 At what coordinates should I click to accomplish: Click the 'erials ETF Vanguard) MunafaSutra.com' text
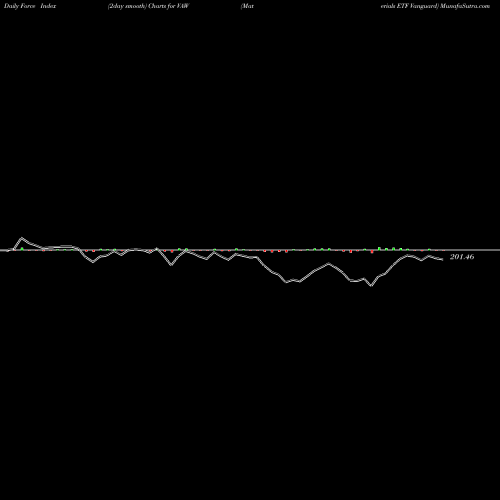point(435,6)
